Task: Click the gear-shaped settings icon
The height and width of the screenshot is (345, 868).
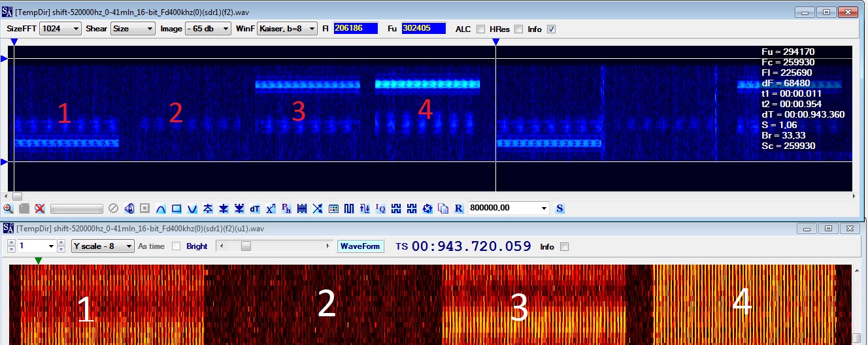Action: coord(427,208)
